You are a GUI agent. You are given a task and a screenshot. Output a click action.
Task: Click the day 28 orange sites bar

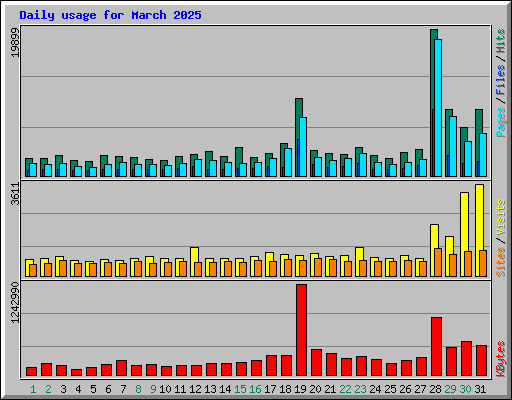pyautogui.click(x=438, y=262)
